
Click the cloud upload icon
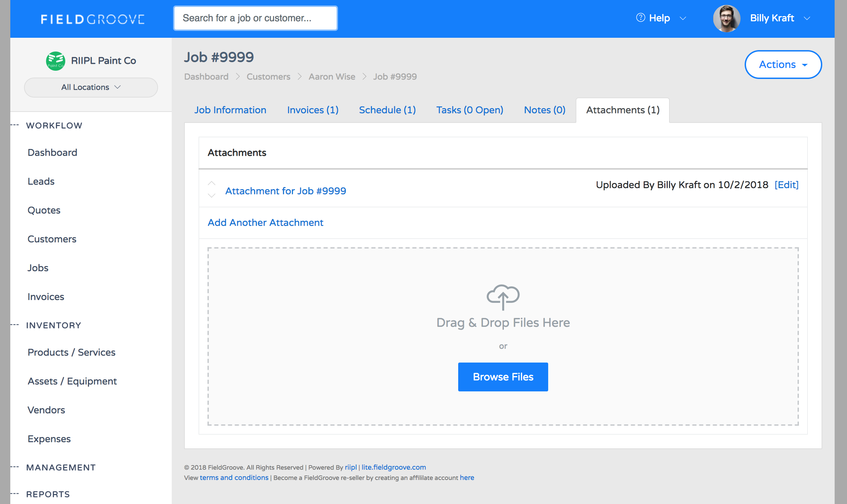503,297
